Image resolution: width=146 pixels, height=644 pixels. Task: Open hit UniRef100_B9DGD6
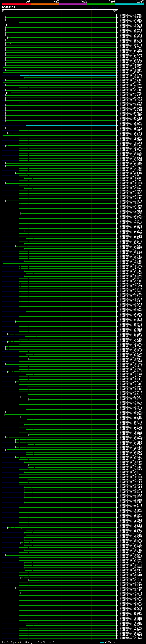point(131,27)
